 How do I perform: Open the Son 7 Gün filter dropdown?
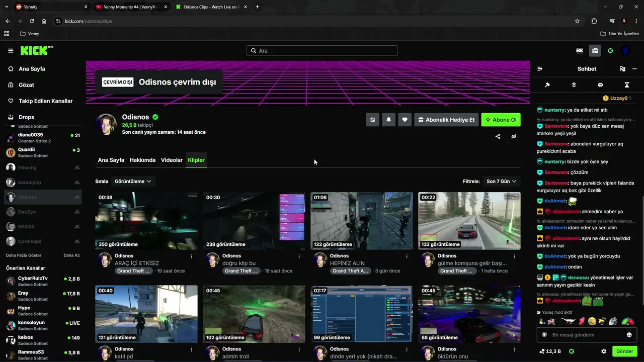pos(501,181)
